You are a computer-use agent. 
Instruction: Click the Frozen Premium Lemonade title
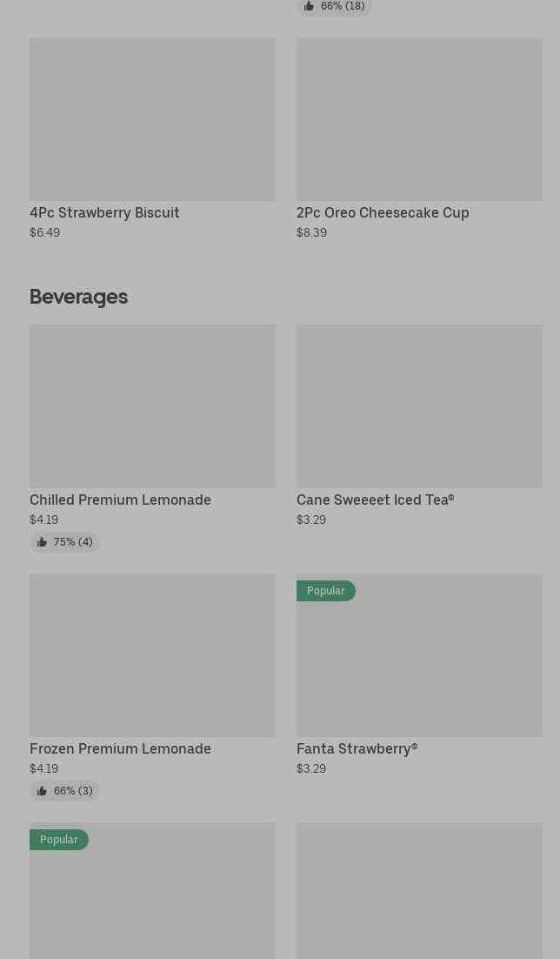(120, 748)
